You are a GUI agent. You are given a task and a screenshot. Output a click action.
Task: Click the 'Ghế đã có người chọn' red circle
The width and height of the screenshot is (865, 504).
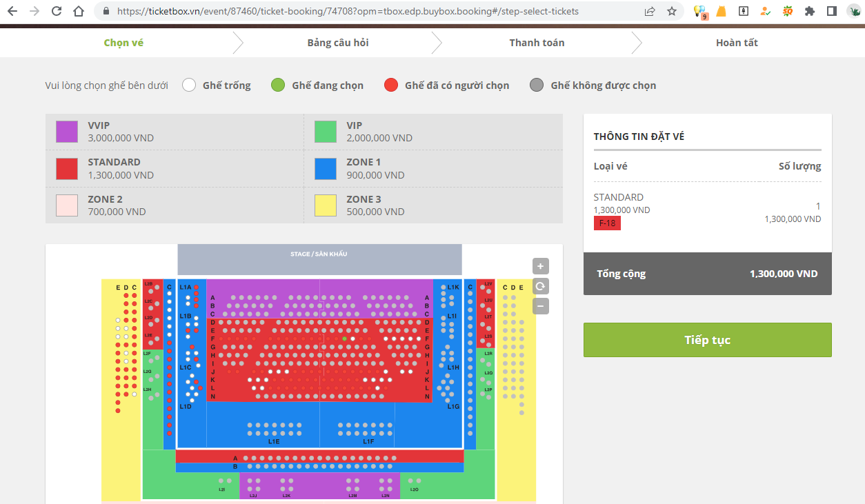(x=391, y=85)
